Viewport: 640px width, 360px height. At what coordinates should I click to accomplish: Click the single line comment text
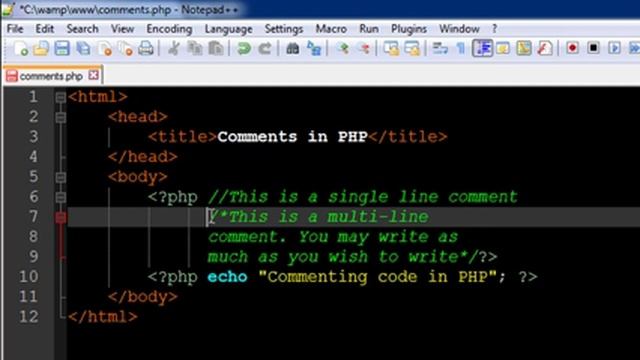(x=363, y=198)
